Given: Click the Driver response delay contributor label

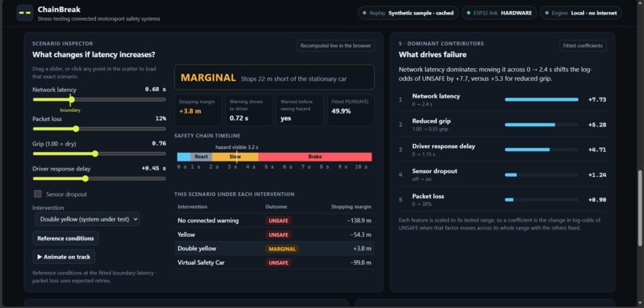Looking at the screenshot, I should [x=443, y=146].
